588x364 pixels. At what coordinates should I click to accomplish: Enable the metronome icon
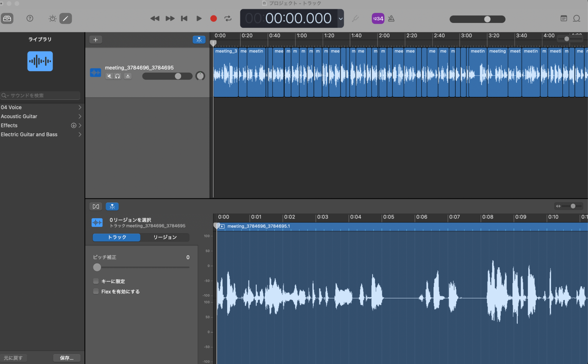click(391, 19)
